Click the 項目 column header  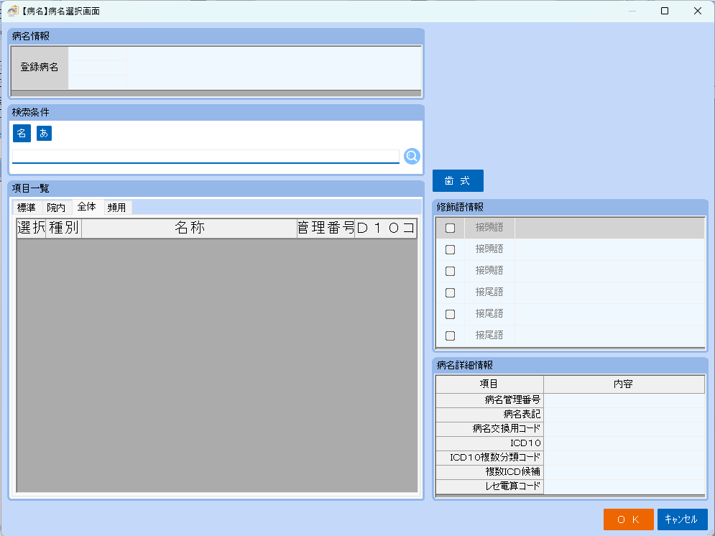(x=489, y=384)
